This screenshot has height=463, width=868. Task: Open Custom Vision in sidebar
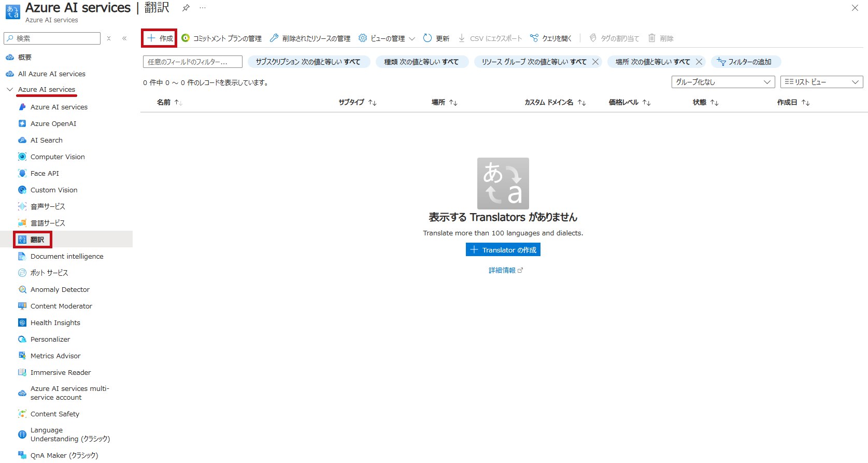coord(54,190)
